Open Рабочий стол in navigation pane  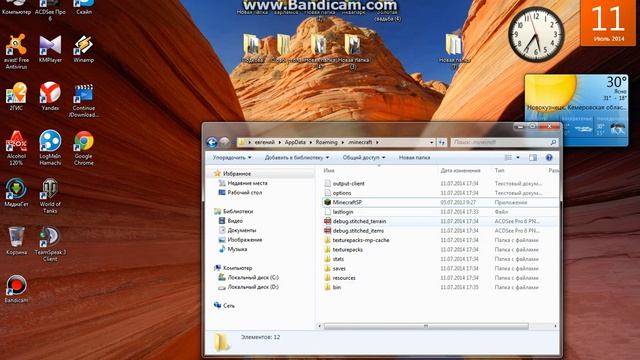point(244,193)
